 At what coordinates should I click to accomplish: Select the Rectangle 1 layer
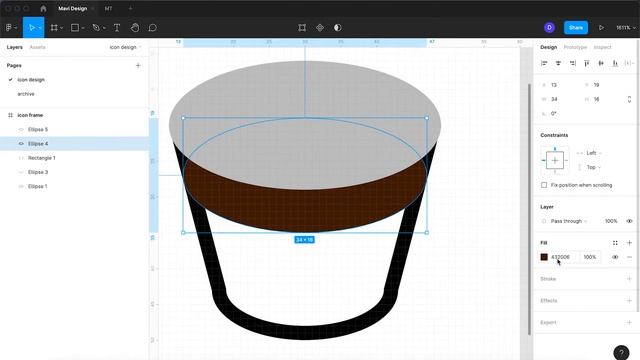tap(74, 158)
